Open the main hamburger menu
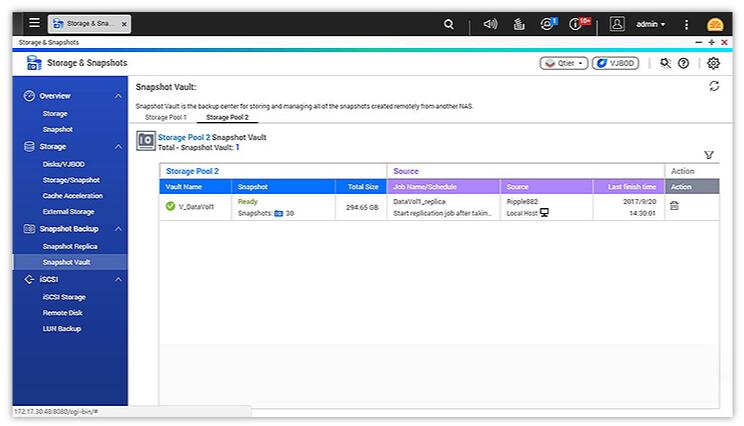The height and width of the screenshot is (426, 744). (34, 23)
